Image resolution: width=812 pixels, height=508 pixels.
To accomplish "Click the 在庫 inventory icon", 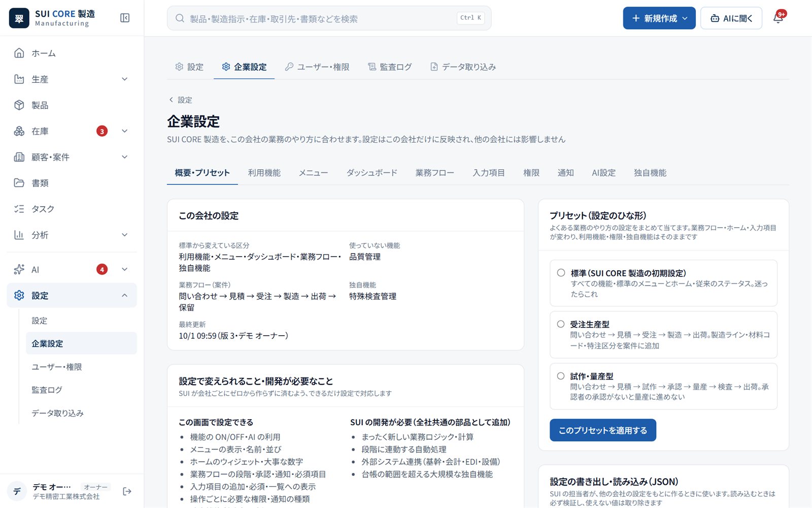I will [x=19, y=131].
